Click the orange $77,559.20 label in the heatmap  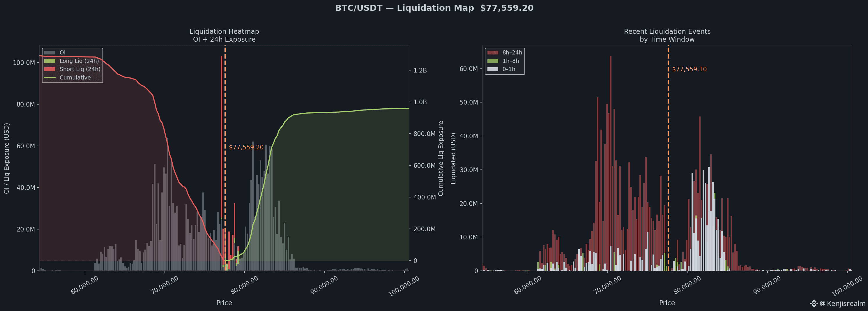[246, 147]
